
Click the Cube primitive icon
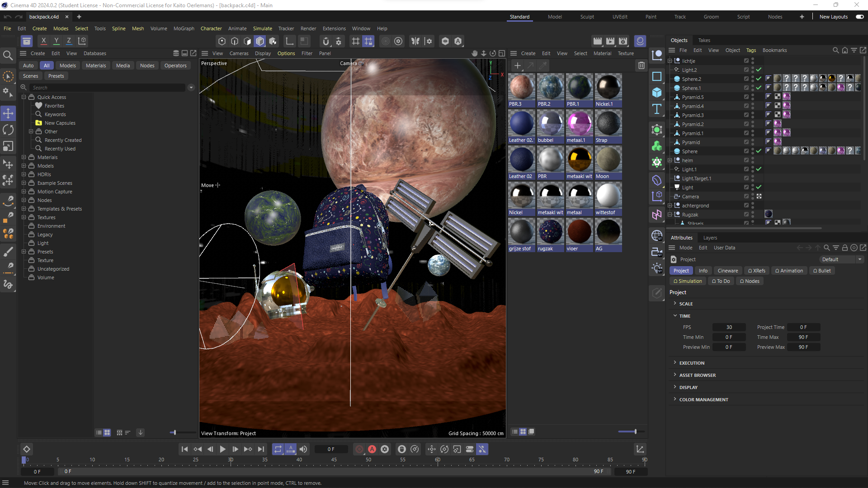click(x=657, y=93)
